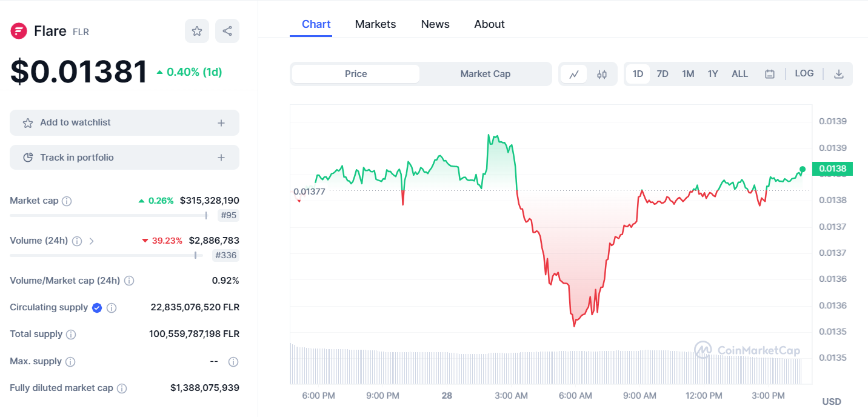The height and width of the screenshot is (417, 868).
Task: Select ALL time range
Action: [x=739, y=74]
